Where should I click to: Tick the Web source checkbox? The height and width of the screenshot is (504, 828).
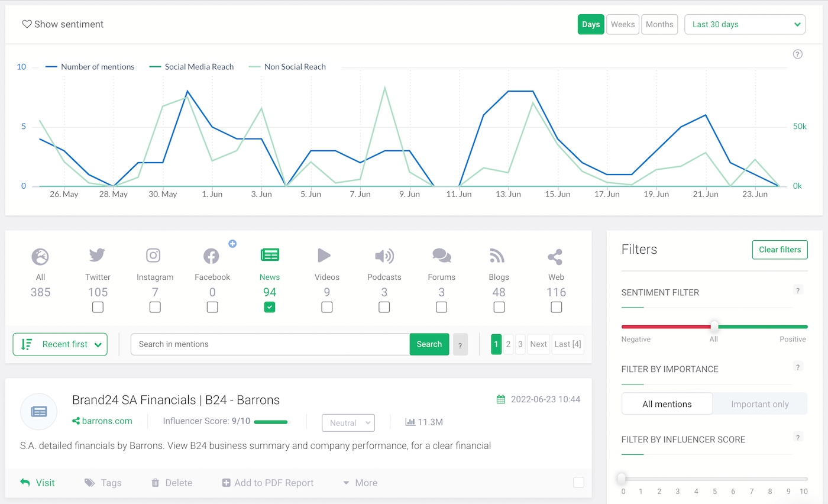[556, 307]
